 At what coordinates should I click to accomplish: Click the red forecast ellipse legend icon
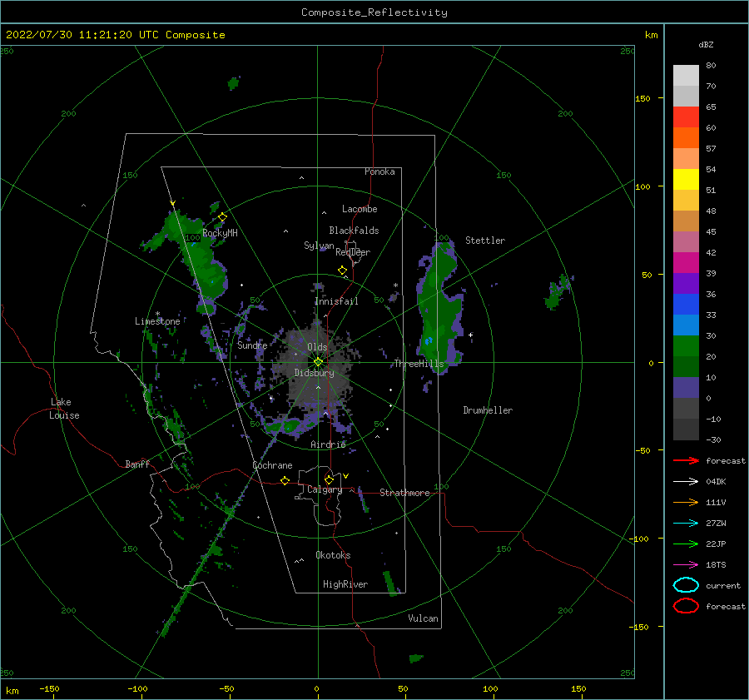click(686, 606)
